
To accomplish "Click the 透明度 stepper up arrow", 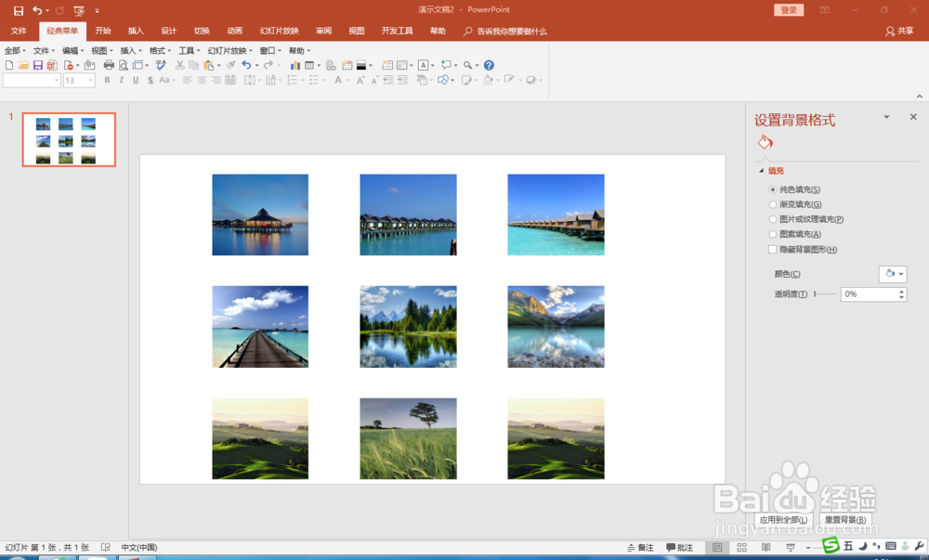I will coord(901,291).
